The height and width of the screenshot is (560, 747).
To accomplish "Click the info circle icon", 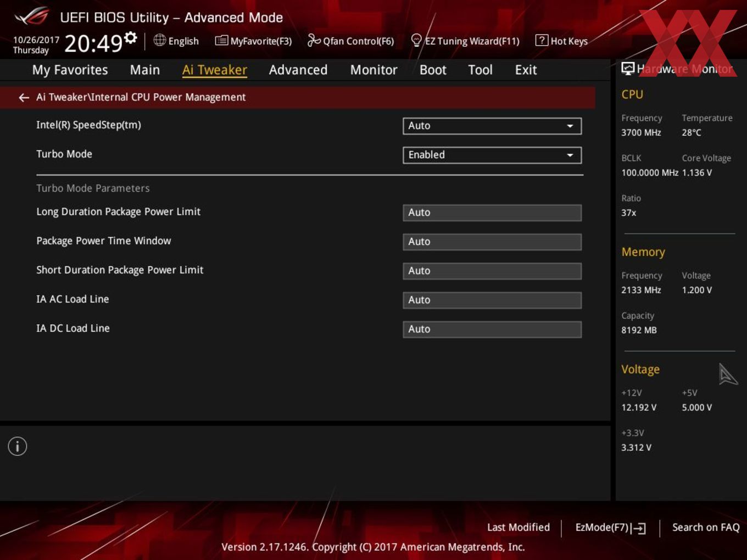I will point(18,446).
